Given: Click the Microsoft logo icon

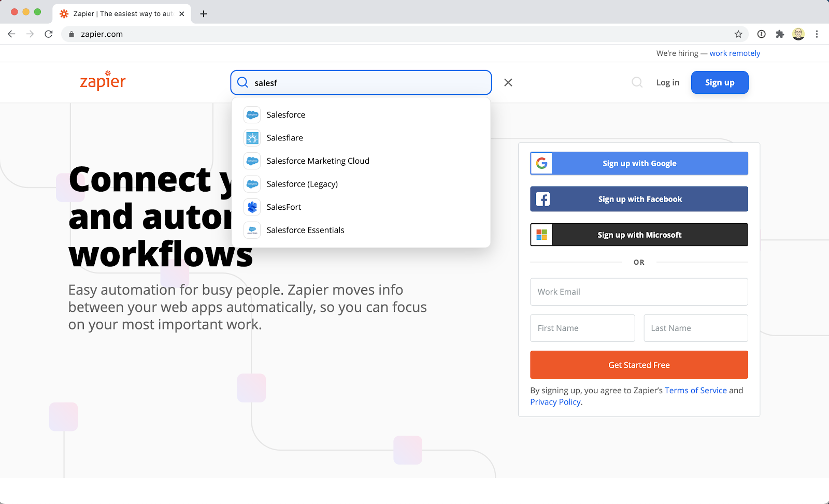Looking at the screenshot, I should 542,235.
